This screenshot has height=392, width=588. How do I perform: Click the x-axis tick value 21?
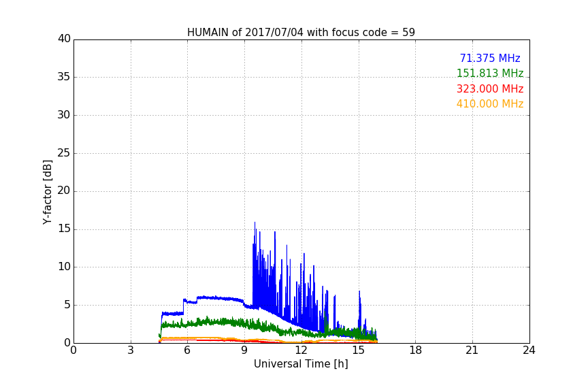[x=472, y=350]
